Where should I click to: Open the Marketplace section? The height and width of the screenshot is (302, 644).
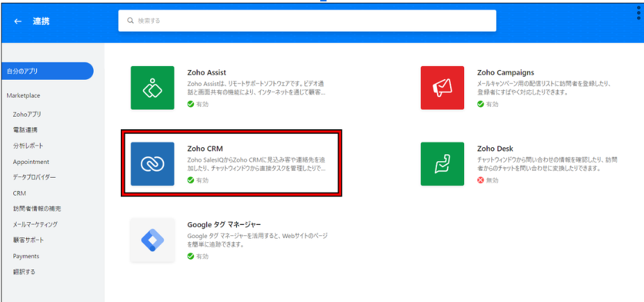24,96
